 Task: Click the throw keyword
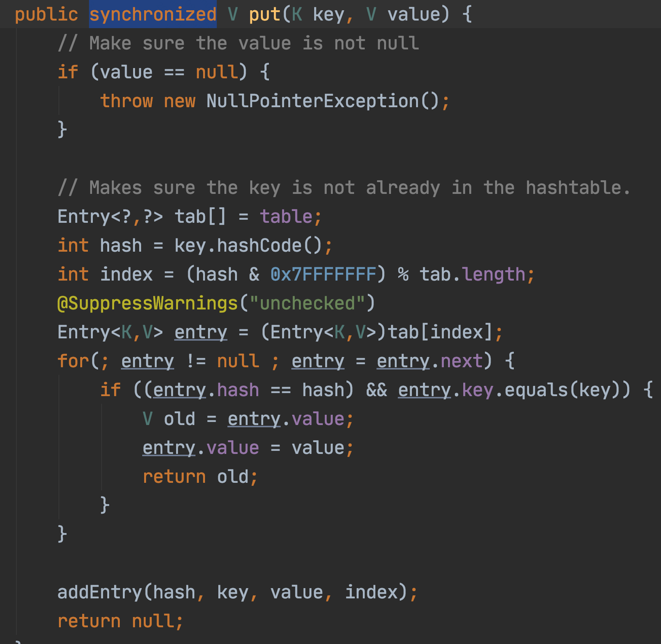[126, 101]
